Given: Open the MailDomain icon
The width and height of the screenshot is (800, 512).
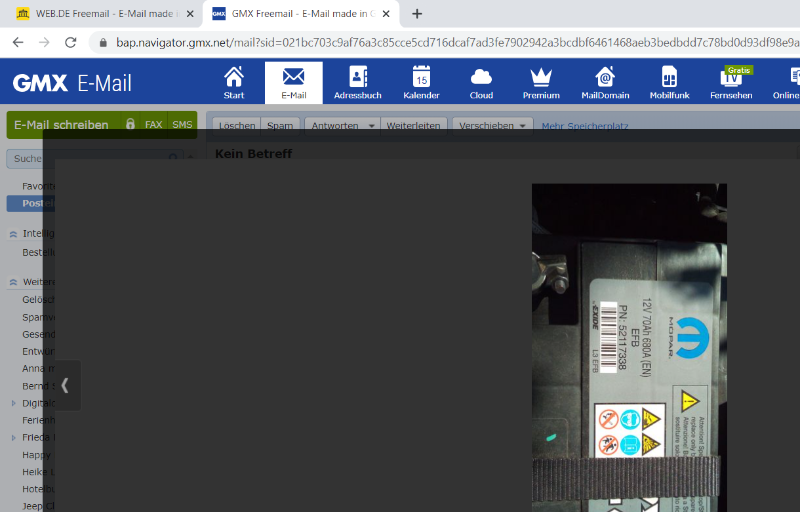Looking at the screenshot, I should tap(604, 83).
